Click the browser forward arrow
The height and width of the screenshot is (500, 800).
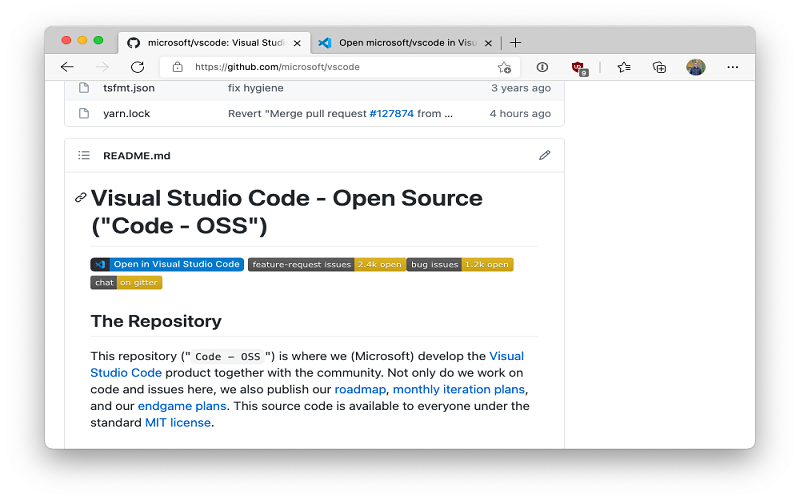click(102, 67)
